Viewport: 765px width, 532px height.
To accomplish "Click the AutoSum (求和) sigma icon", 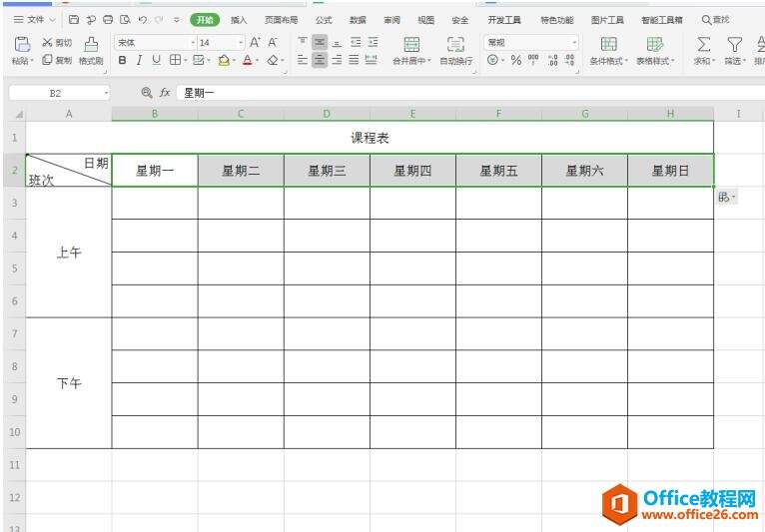I will [703, 45].
